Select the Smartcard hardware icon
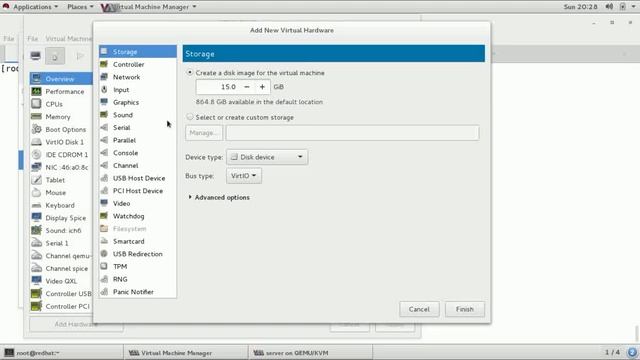Viewport: 640px width, 360px height. (x=104, y=241)
